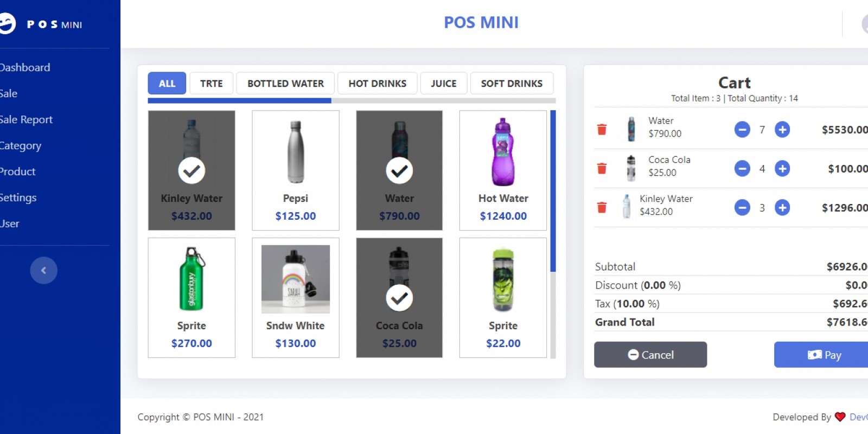Screen dimensions: 868x434
Task: Click the POS Mini logo icon
Action: (x=7, y=24)
